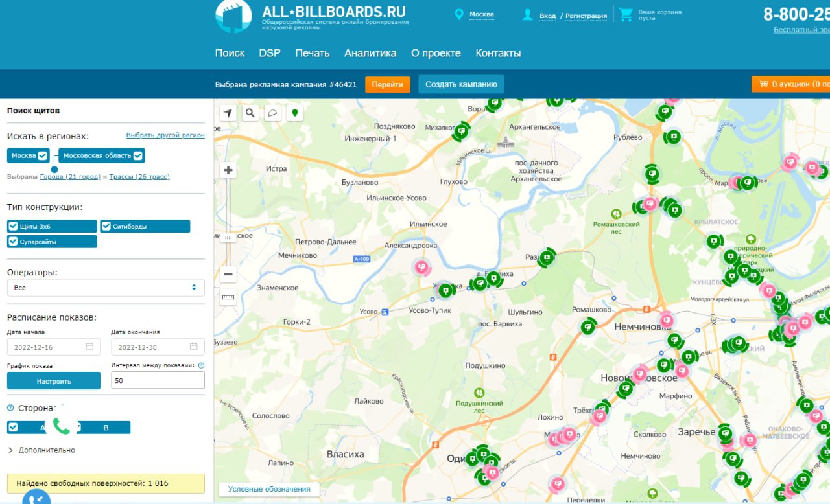Open the О проекте menu item

click(436, 53)
